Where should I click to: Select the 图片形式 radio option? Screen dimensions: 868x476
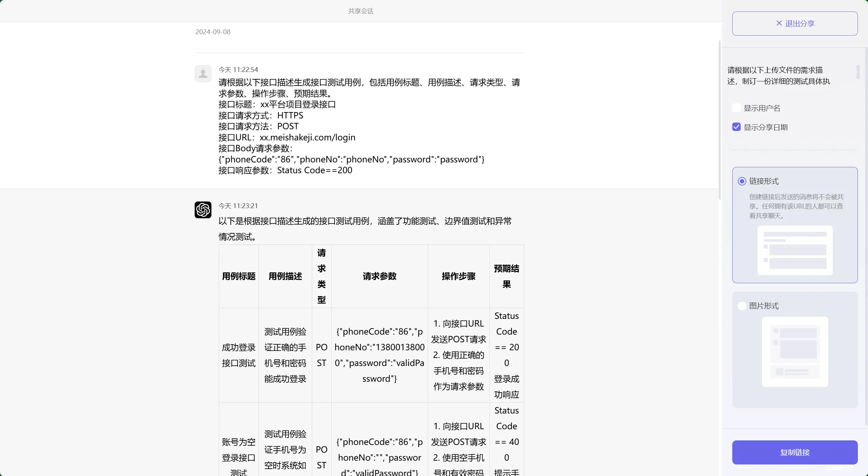coord(742,306)
